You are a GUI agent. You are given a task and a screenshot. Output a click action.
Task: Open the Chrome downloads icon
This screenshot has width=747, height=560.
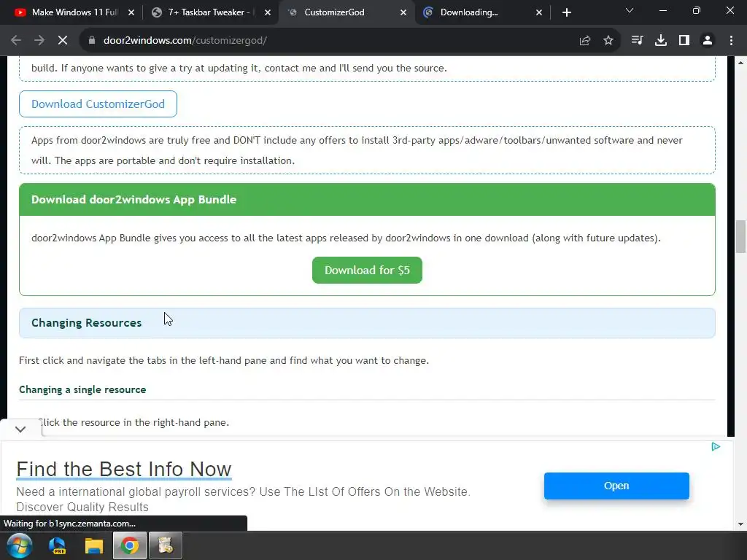[x=661, y=41]
